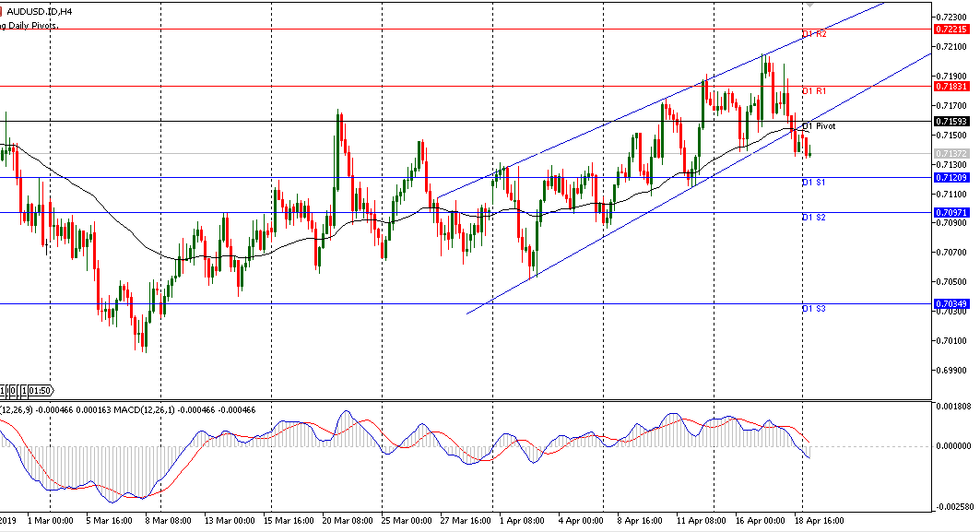Click the blue 0.71209 price tag
Screen dimensions: 980x532
[x=951, y=178]
